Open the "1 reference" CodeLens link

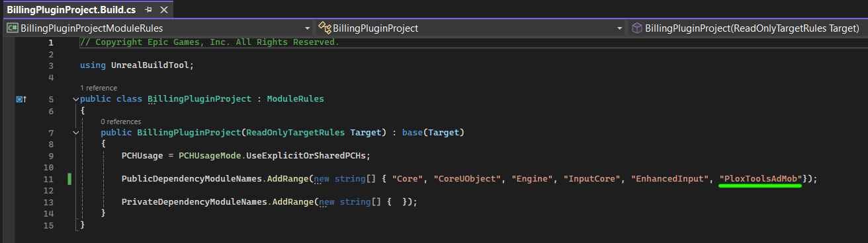pos(99,88)
